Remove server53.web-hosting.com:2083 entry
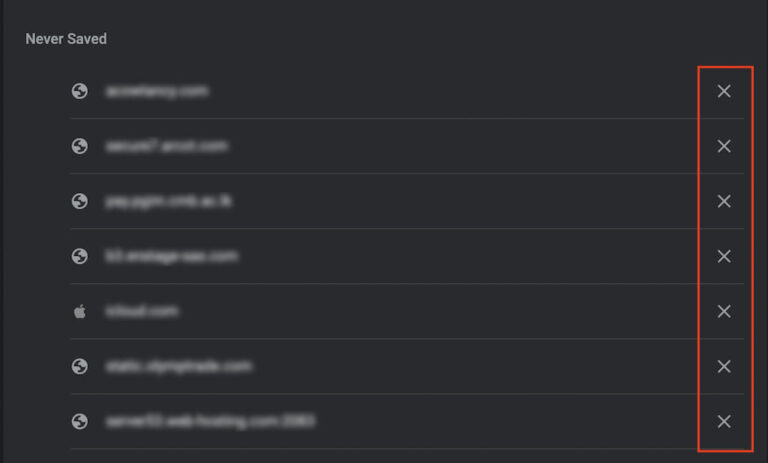The width and height of the screenshot is (768, 463). [724, 422]
